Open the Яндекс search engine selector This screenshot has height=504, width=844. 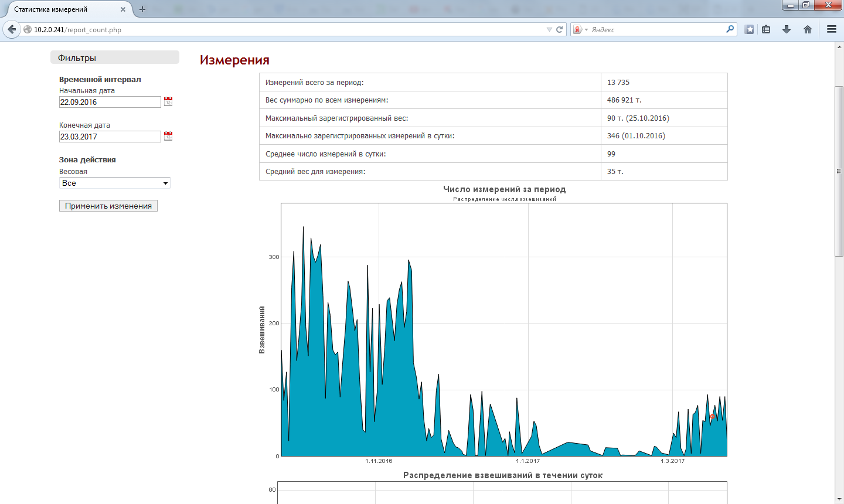tap(580, 29)
